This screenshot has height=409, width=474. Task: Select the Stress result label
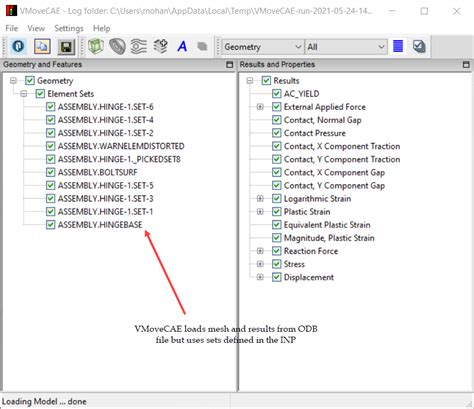(x=294, y=264)
